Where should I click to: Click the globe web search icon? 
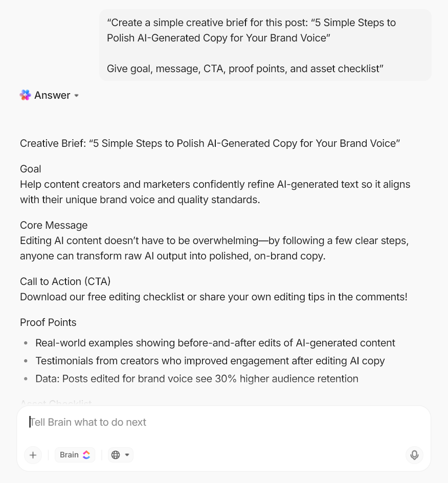tap(116, 455)
